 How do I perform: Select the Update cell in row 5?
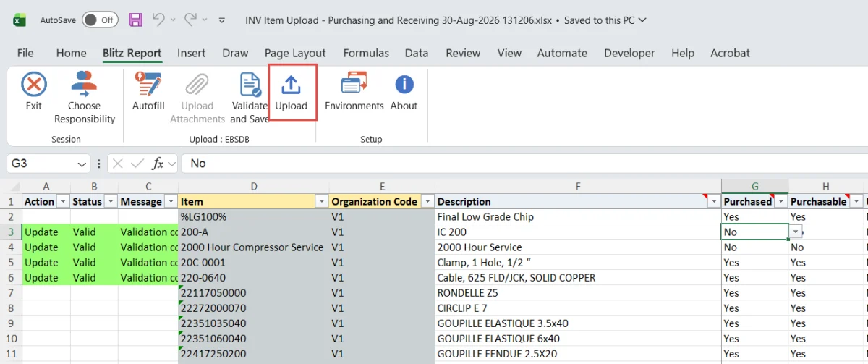click(x=46, y=262)
